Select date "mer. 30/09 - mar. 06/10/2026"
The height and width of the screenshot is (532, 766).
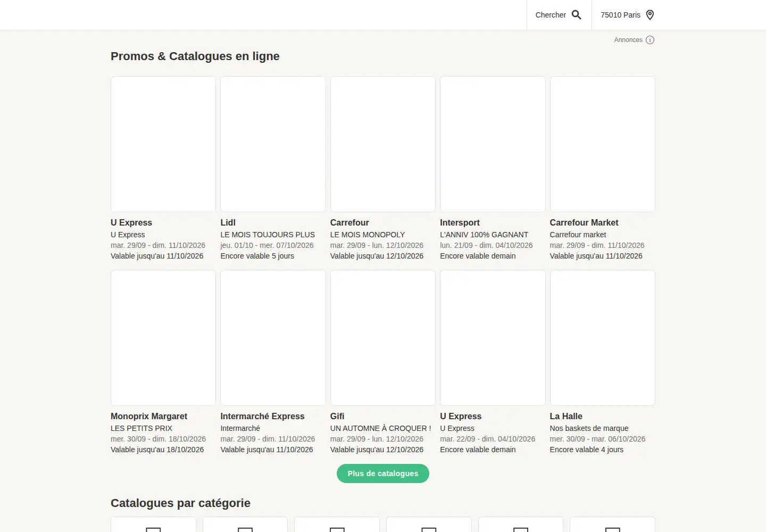597,439
